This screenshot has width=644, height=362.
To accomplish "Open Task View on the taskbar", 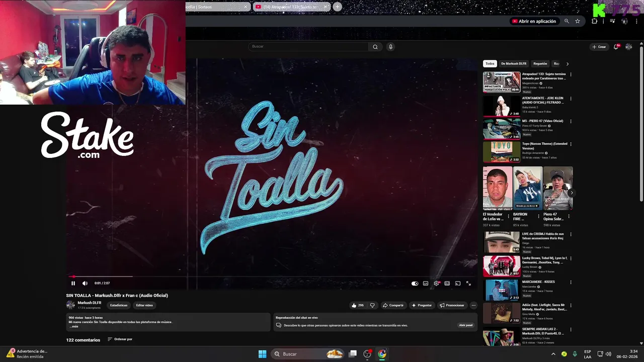I will (x=353, y=354).
